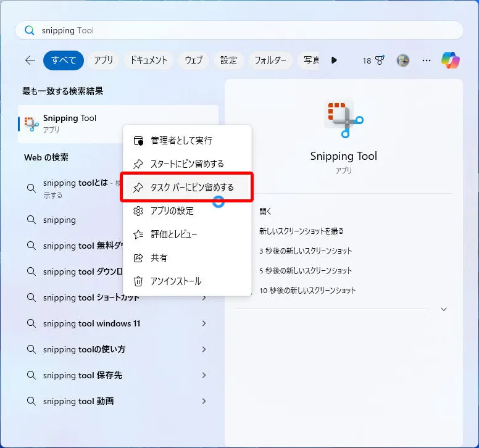
Task: Click 'snipping toolの使い方' suggestion text
Action: [84, 349]
